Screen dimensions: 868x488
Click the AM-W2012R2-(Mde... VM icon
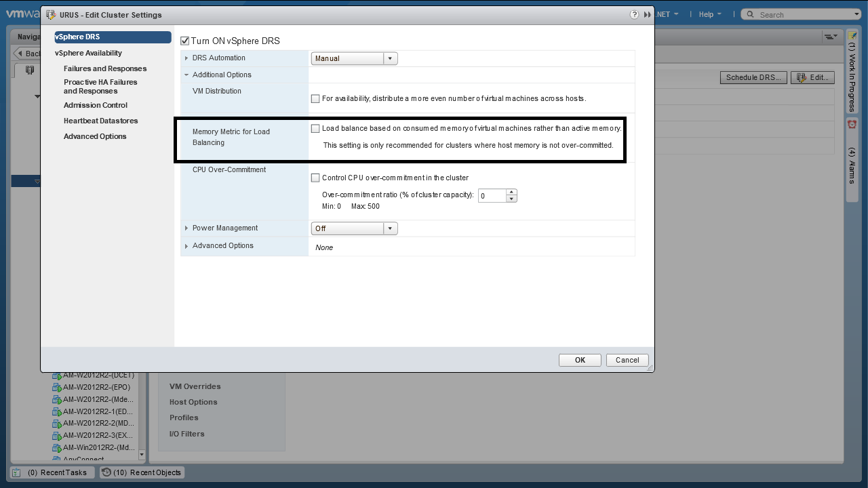coord(57,400)
